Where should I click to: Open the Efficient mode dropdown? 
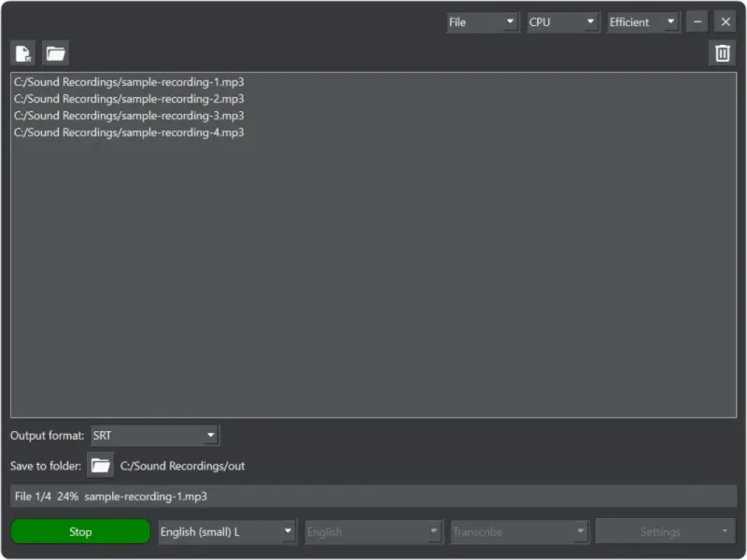(x=643, y=22)
